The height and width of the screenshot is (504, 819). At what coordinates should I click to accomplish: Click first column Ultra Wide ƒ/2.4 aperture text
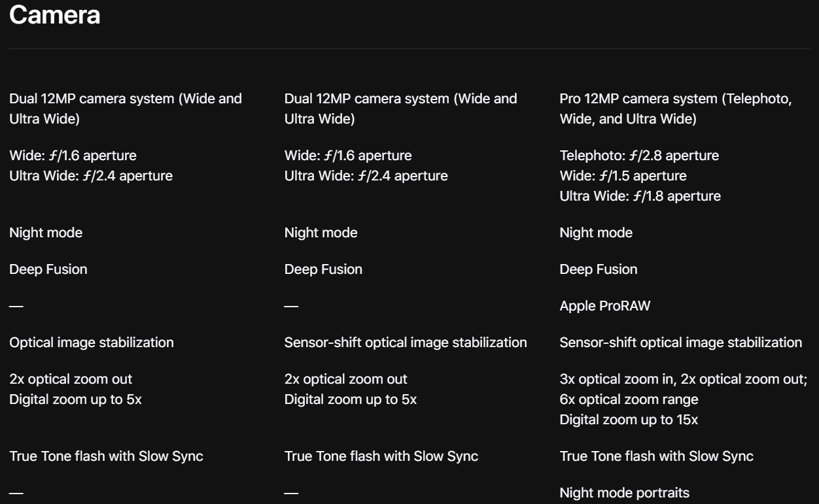(91, 176)
